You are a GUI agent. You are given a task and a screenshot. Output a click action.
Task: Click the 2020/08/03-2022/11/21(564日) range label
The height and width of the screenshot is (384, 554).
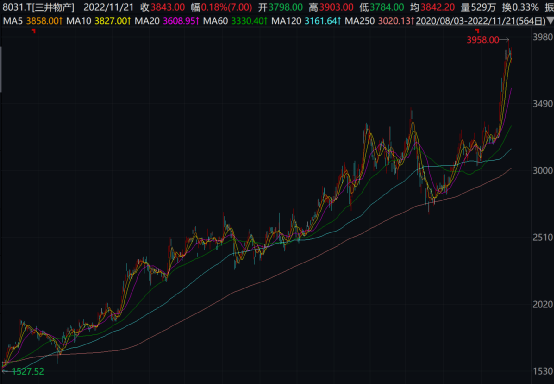click(481, 21)
